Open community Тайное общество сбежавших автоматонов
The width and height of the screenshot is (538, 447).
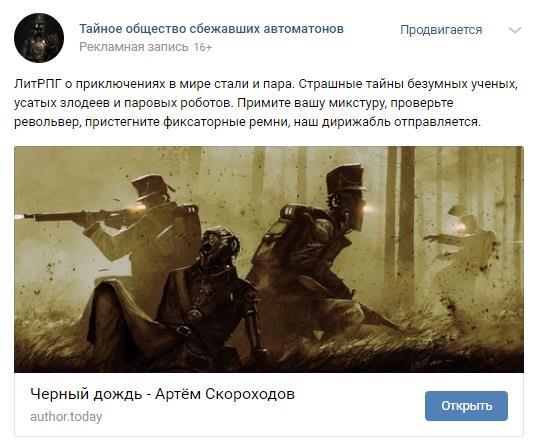211,29
